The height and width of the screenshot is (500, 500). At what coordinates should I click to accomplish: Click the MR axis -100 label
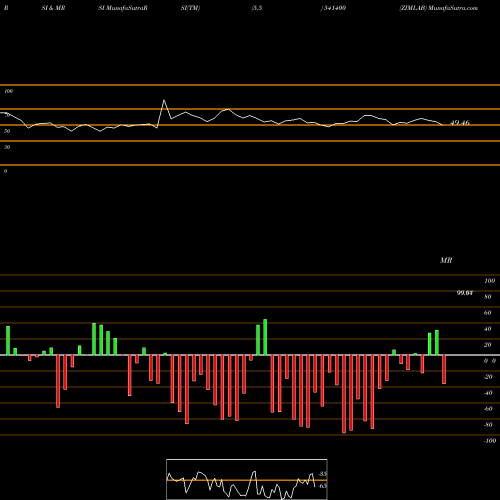(x=490, y=441)
